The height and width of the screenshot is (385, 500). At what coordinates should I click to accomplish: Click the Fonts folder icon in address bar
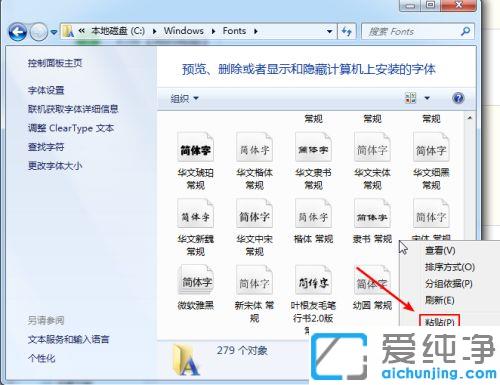click(68, 31)
